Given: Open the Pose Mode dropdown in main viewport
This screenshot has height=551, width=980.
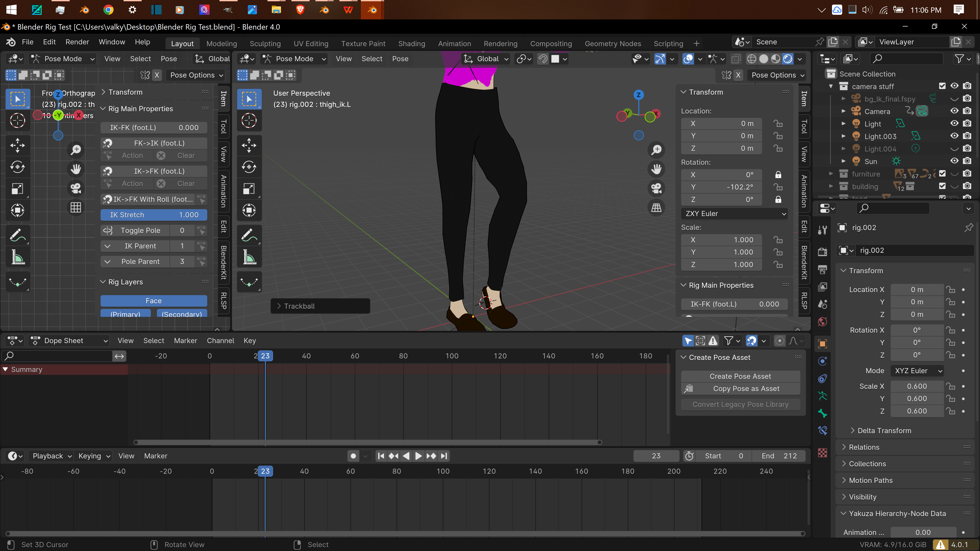Looking at the screenshot, I should click(x=294, y=59).
